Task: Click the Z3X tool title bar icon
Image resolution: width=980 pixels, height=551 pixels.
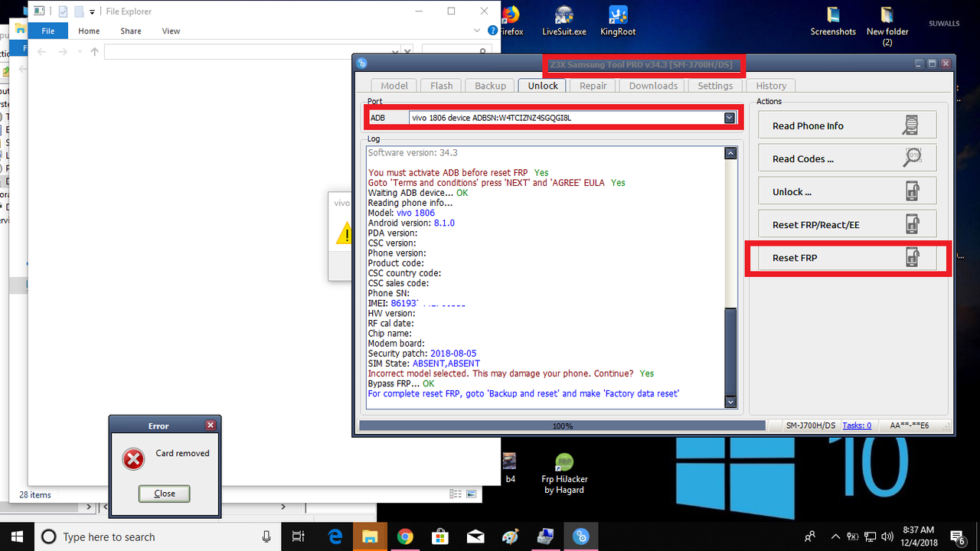Action: click(x=362, y=64)
